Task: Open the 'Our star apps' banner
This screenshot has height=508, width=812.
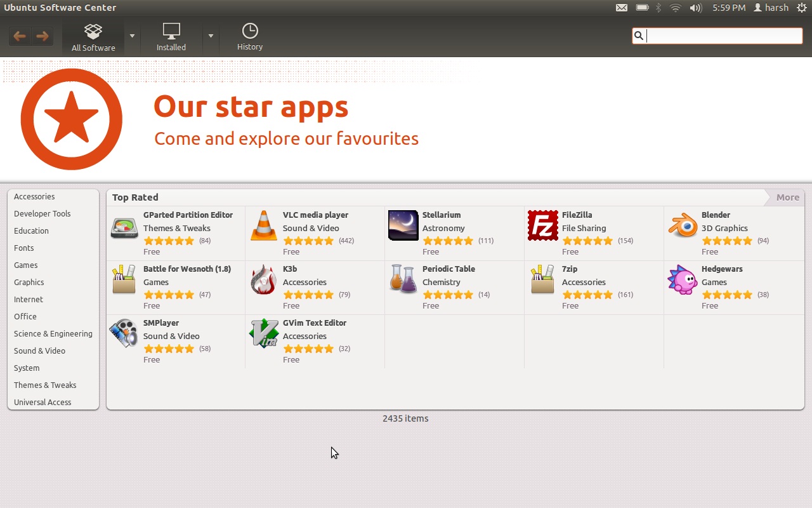Action: click(406, 119)
